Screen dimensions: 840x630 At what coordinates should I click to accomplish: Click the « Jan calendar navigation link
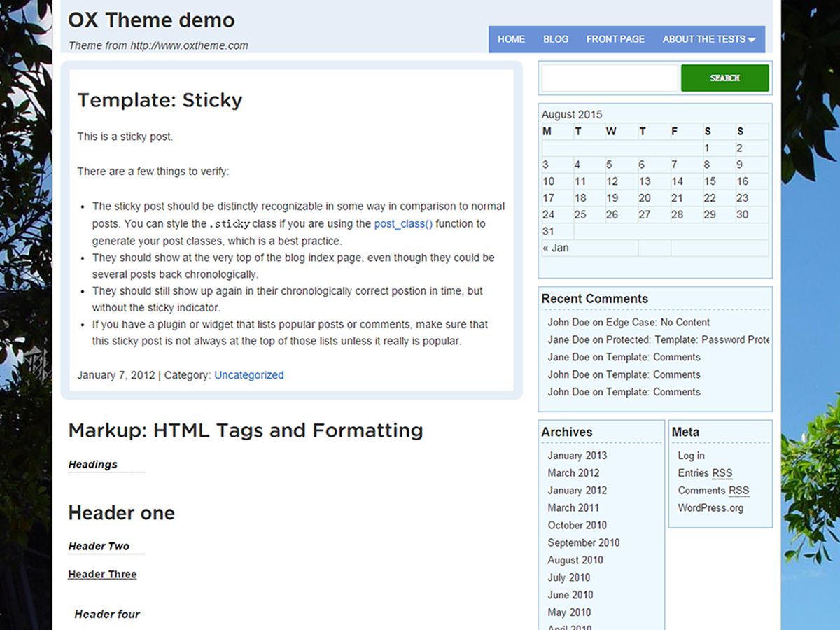(x=554, y=247)
